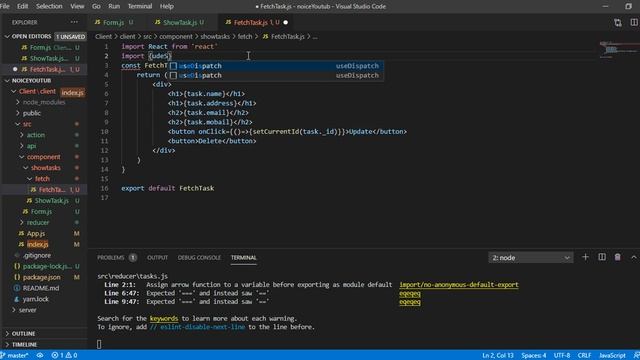Collapse the NOICEYOUTUB workspace folder
This screenshot has width=640, height=360.
pos(7,80)
